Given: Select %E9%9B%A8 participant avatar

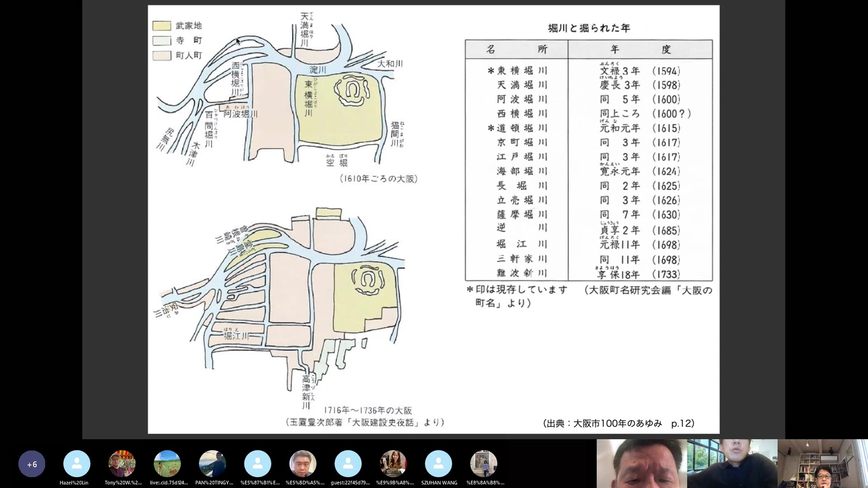Looking at the screenshot, I should click(393, 464).
